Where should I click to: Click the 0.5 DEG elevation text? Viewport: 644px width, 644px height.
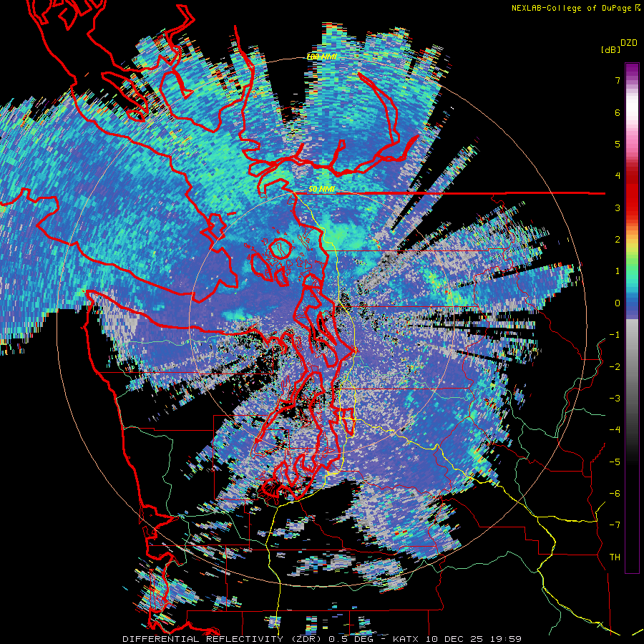pos(351,639)
